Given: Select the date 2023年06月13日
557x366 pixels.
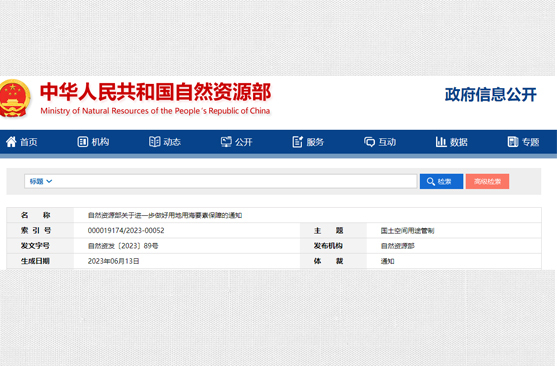Looking at the screenshot, I should [113, 261].
